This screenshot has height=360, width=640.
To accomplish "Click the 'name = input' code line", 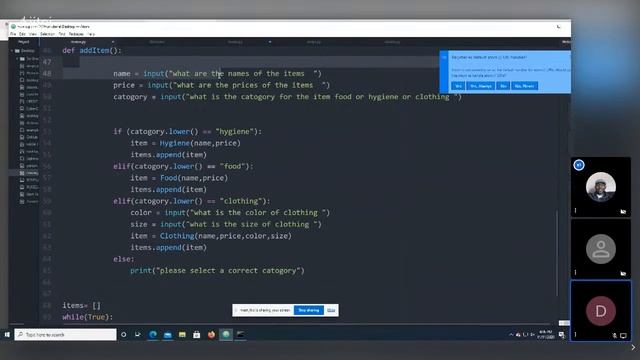I will coord(217,73).
